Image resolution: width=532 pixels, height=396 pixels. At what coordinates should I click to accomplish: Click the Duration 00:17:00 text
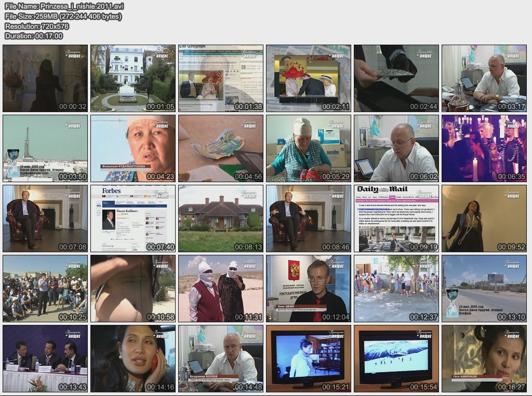coord(34,36)
